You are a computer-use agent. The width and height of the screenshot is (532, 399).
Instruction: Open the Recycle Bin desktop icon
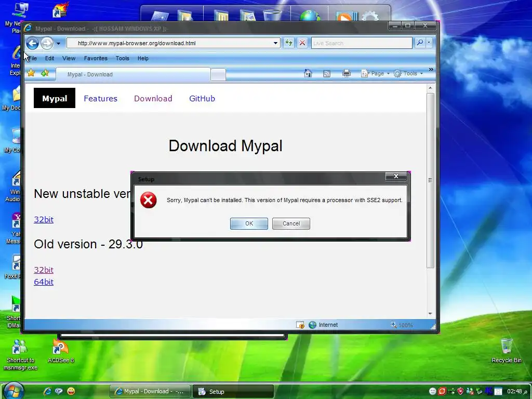[x=507, y=351]
